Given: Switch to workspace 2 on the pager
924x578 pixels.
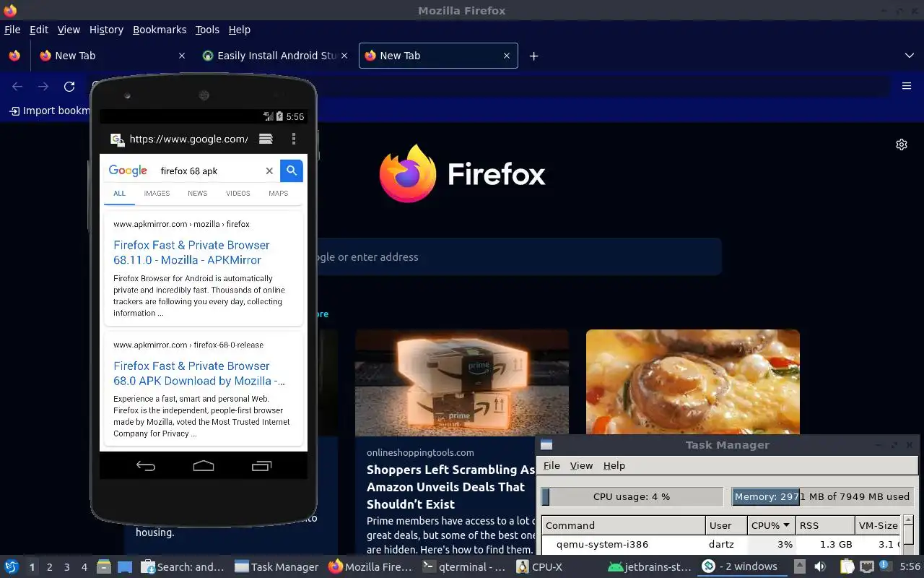Looking at the screenshot, I should (49, 567).
